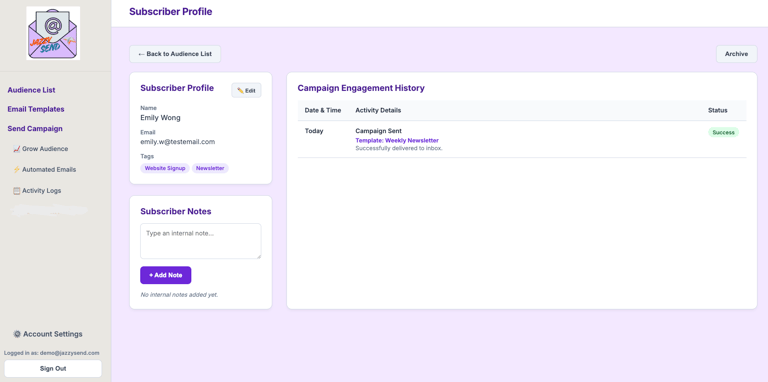The width and height of the screenshot is (768, 382).
Task: Click 'Successfully delivered to inbox.' text
Action: tap(399, 148)
